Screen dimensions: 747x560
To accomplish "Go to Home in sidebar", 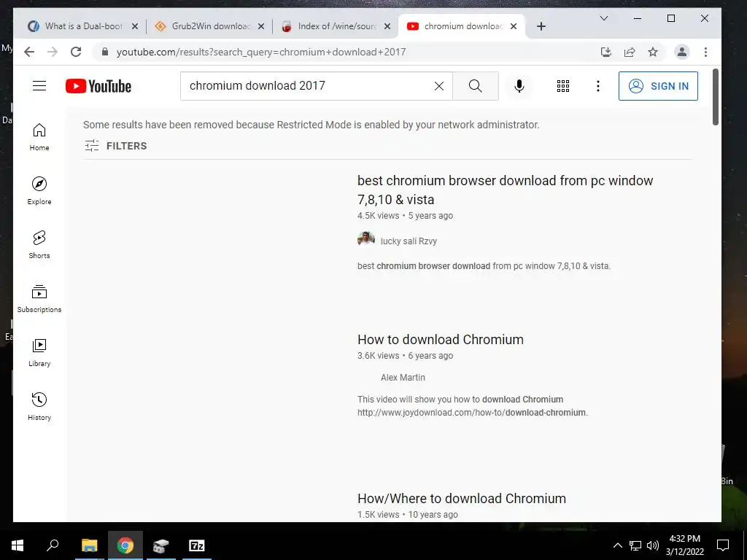I will click(39, 137).
